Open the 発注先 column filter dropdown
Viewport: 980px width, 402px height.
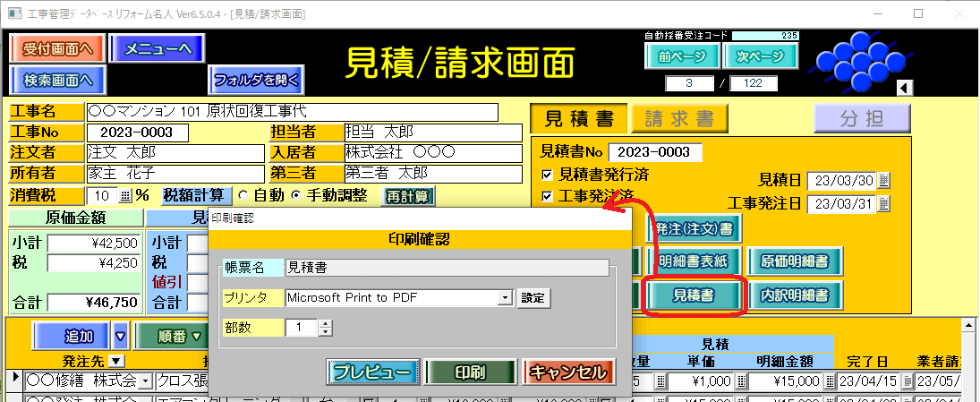(x=116, y=361)
